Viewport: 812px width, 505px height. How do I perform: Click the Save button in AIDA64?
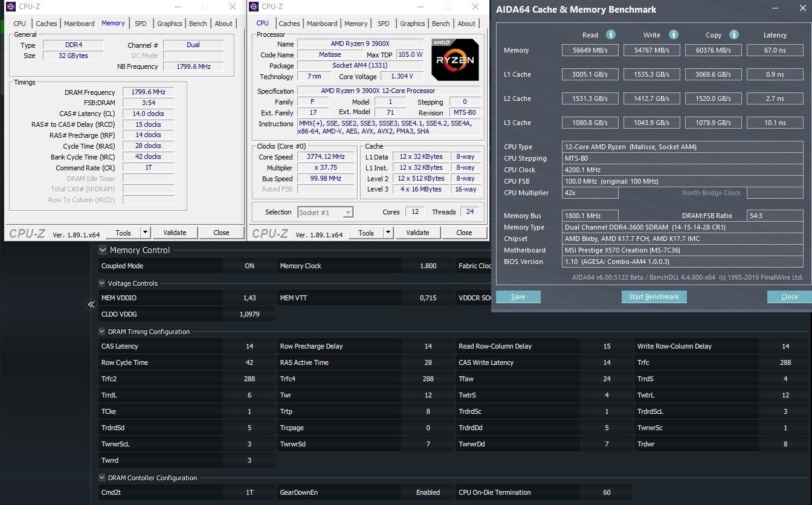tap(518, 297)
